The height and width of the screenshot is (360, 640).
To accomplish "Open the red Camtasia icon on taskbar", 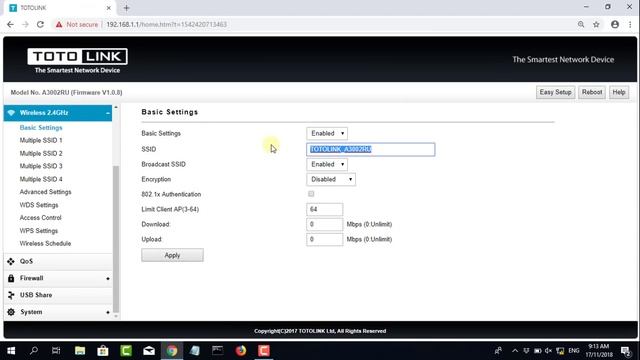I will [x=264, y=351].
